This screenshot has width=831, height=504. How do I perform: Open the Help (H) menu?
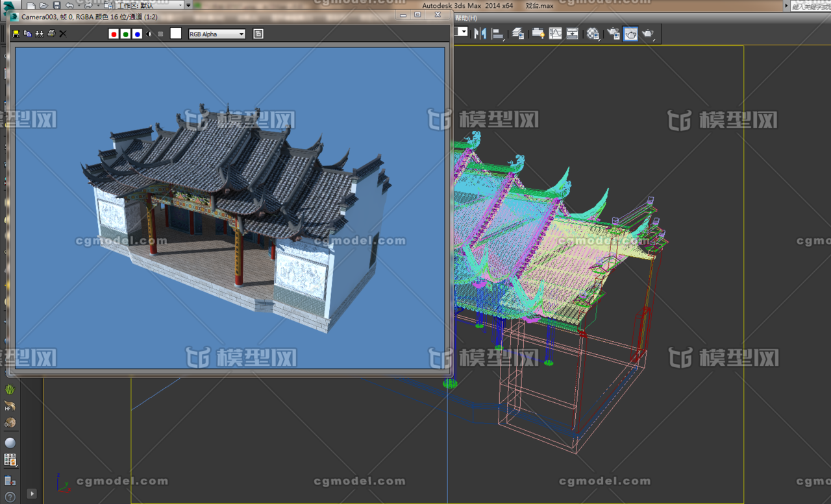[465, 18]
